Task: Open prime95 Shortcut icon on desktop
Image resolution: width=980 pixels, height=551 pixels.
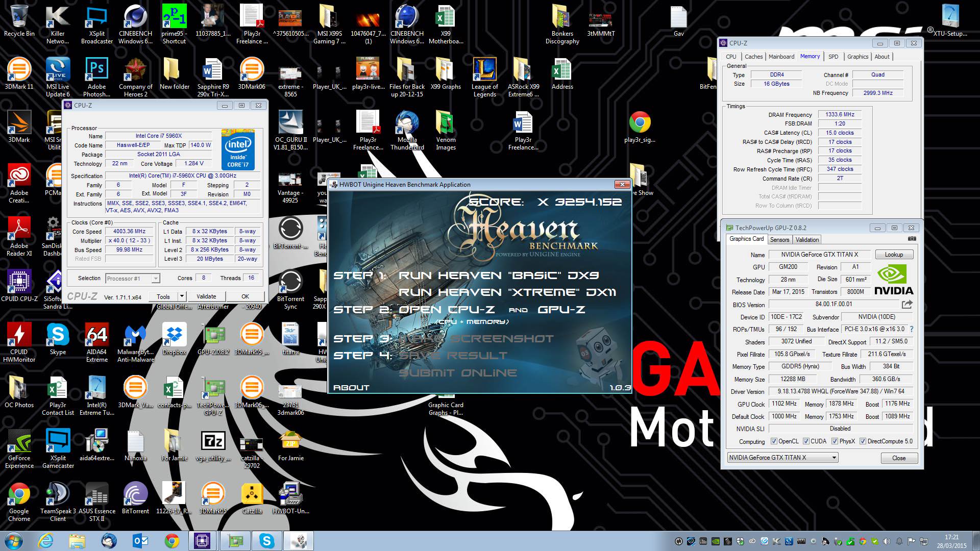Action: click(x=174, y=23)
